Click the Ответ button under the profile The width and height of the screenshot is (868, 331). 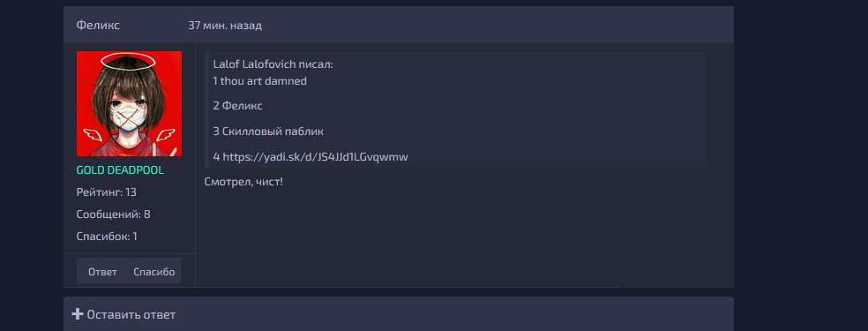click(x=102, y=272)
